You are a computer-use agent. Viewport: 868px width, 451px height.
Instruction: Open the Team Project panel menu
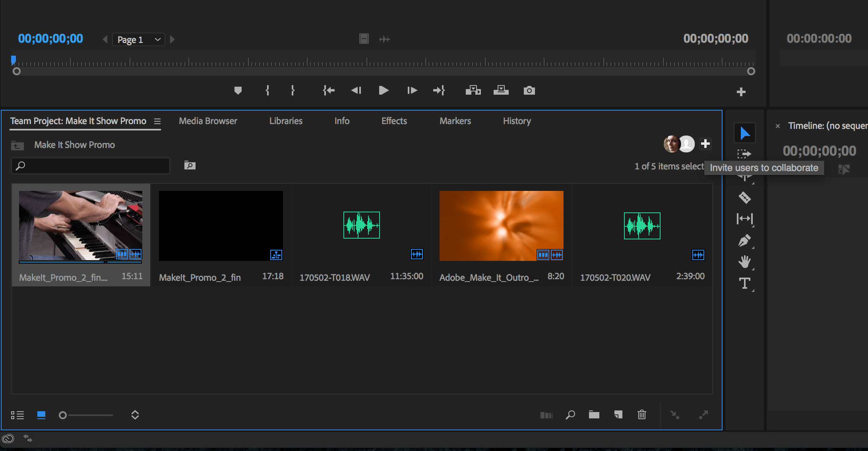tap(157, 121)
